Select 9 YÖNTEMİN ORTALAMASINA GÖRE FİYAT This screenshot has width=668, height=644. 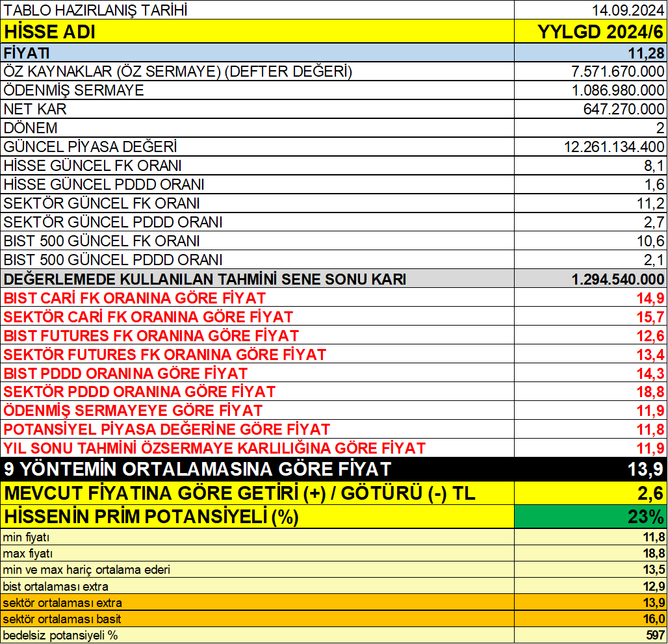(x=198, y=469)
